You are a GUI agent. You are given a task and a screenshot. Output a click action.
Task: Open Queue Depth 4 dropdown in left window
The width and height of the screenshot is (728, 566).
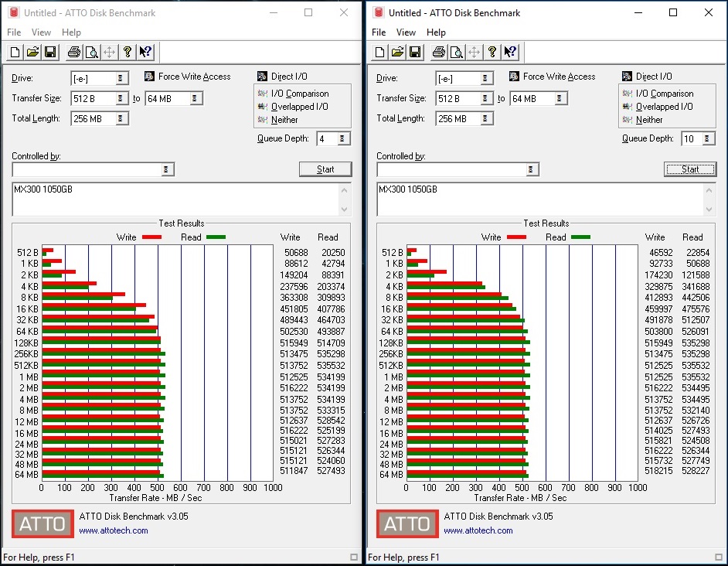[x=342, y=138]
